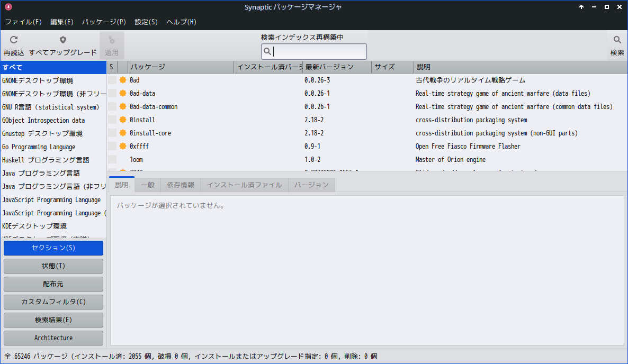Click the Reload (再読込) refresh icon
This screenshot has width=628, height=364.
14,40
